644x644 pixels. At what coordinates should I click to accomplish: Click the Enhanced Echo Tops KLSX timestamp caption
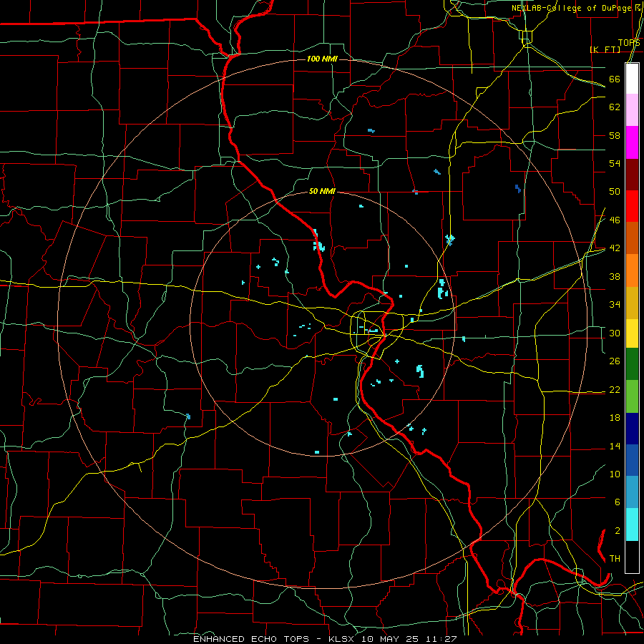click(325, 639)
